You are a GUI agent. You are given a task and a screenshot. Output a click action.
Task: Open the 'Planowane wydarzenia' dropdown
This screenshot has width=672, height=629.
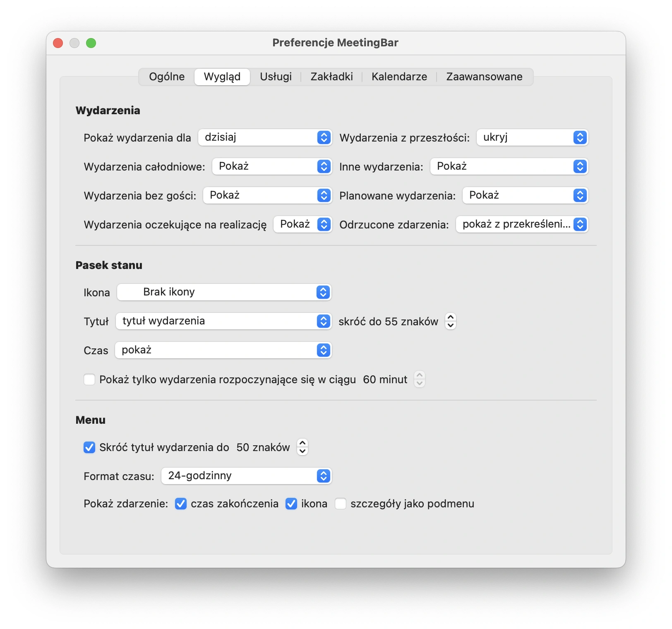click(525, 195)
